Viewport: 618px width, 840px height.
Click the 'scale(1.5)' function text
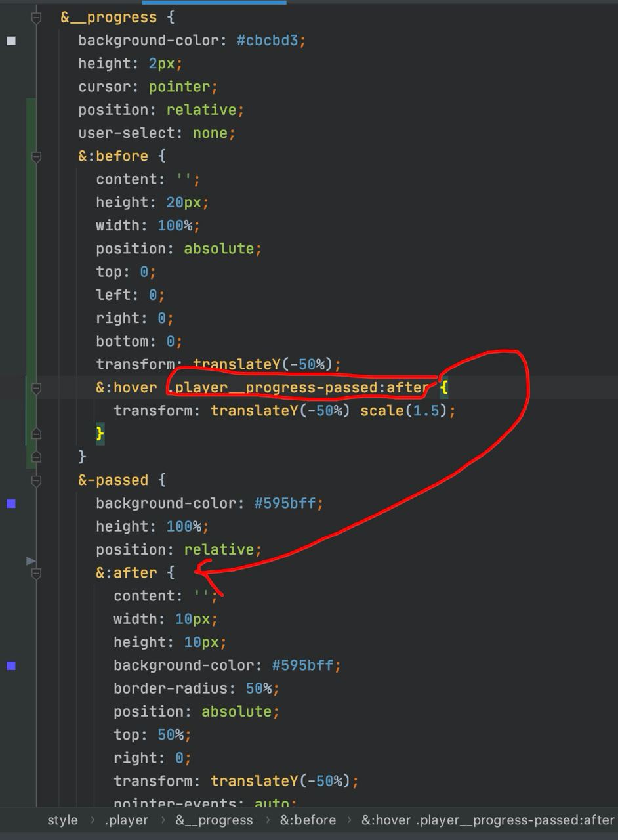tap(403, 411)
